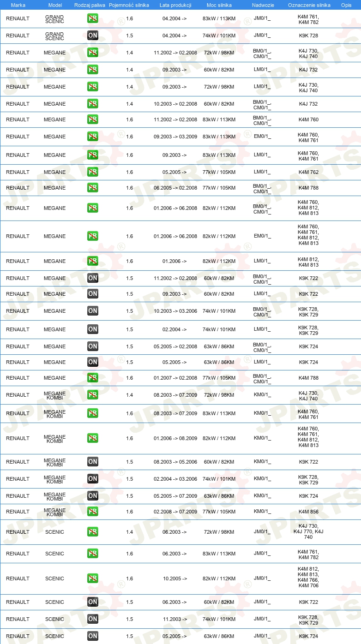Click the Opis column header
361x644 pixels.
346,5
